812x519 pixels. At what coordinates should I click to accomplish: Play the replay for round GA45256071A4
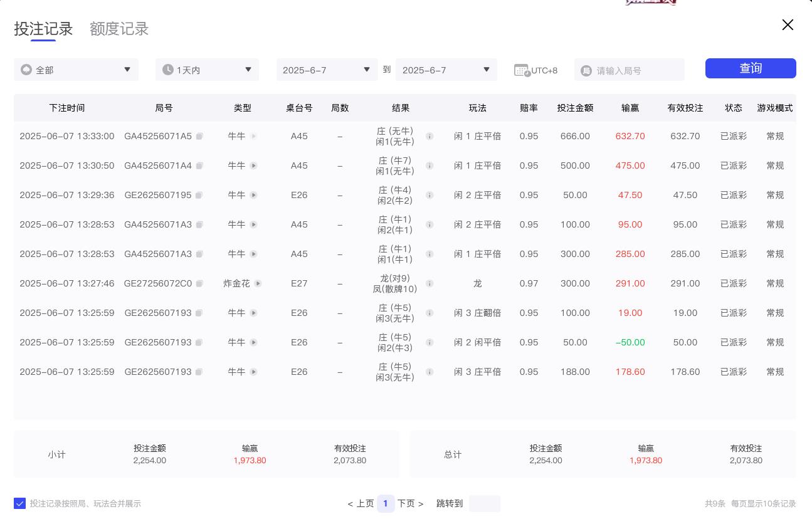tap(253, 165)
